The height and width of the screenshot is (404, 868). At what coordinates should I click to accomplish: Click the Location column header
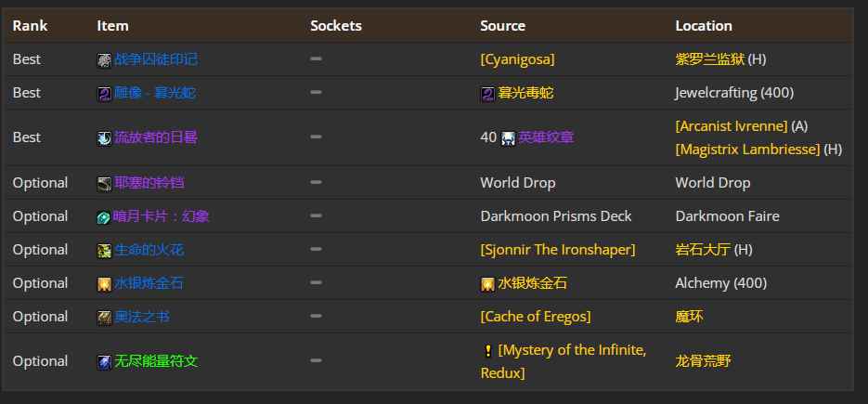[704, 25]
